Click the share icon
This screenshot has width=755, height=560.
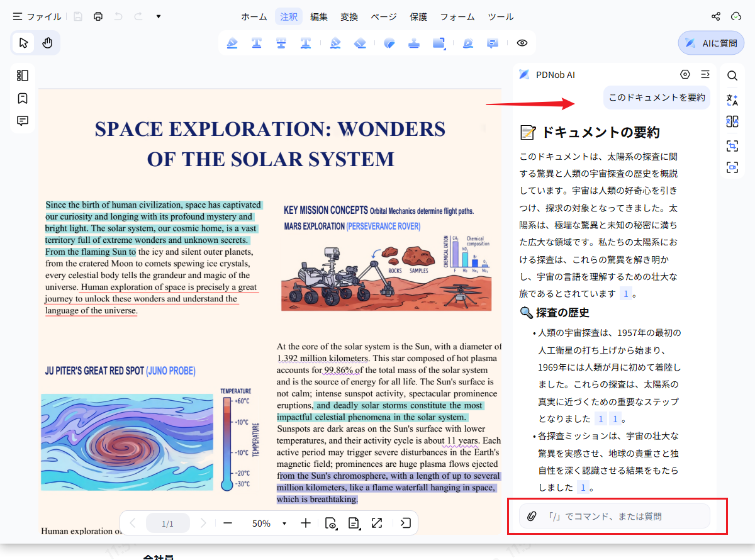pos(716,16)
